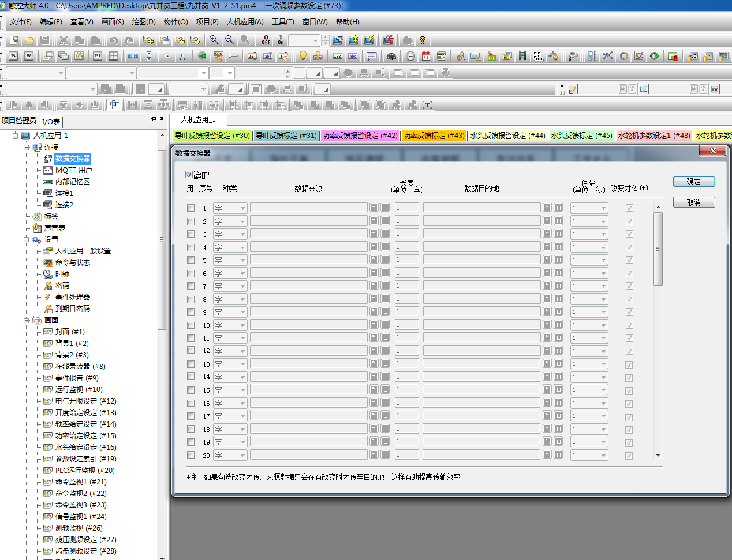Check the use box for row 20
732x560 pixels.
(x=191, y=455)
